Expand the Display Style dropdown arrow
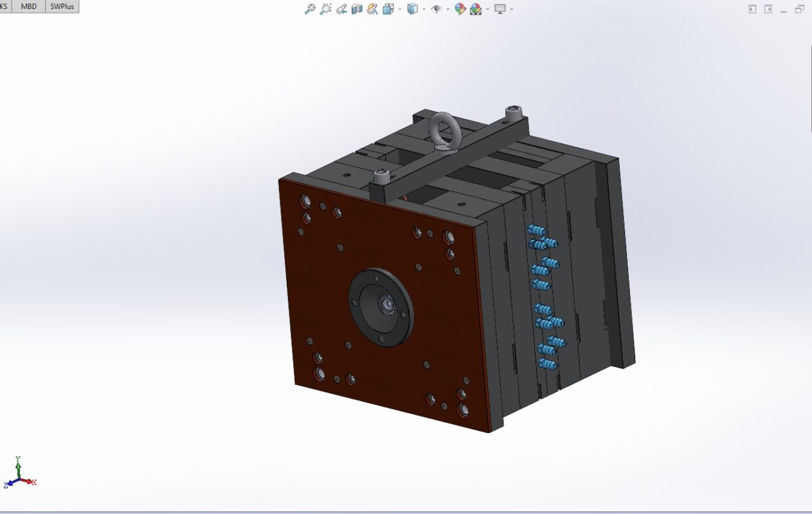 pyautogui.click(x=424, y=9)
